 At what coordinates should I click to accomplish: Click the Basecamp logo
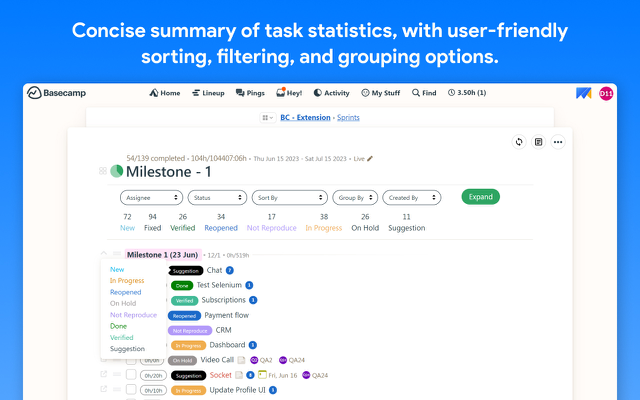(59, 93)
